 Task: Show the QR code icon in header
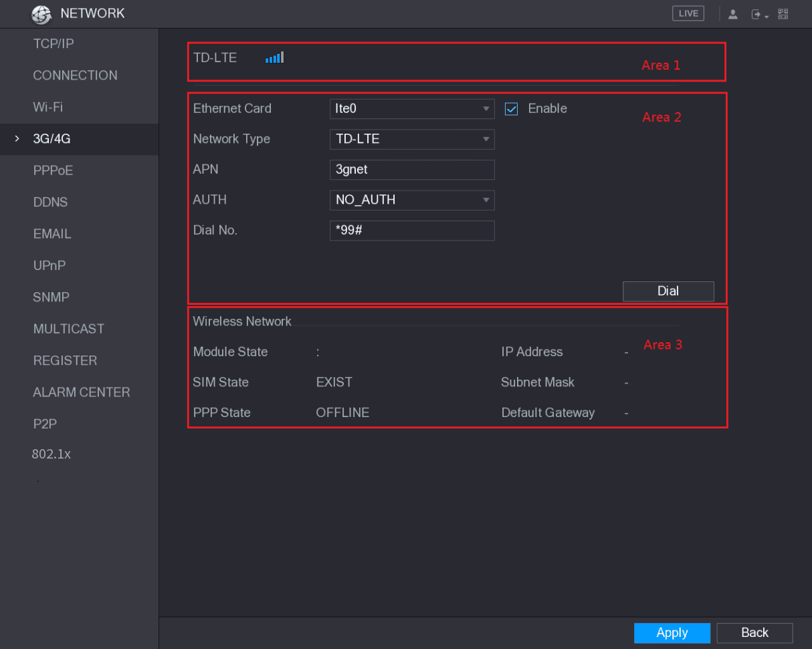pyautogui.click(x=783, y=14)
